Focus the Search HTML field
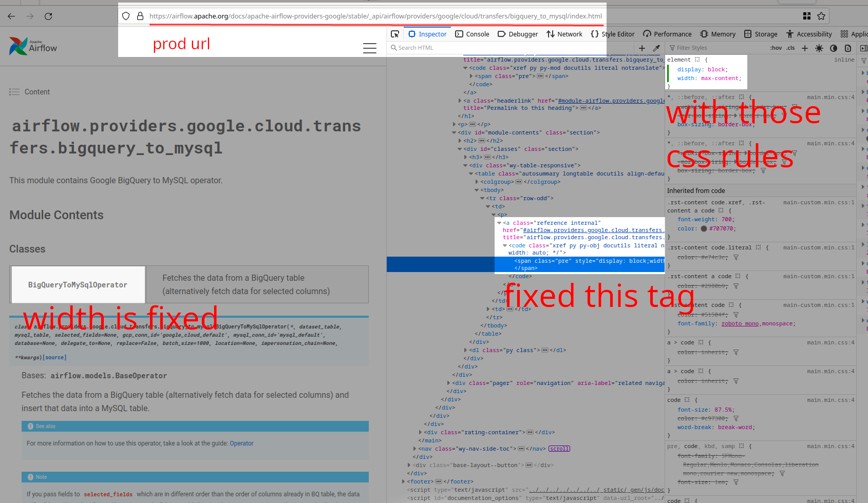Viewport: 868px width, 503px height. click(x=511, y=48)
